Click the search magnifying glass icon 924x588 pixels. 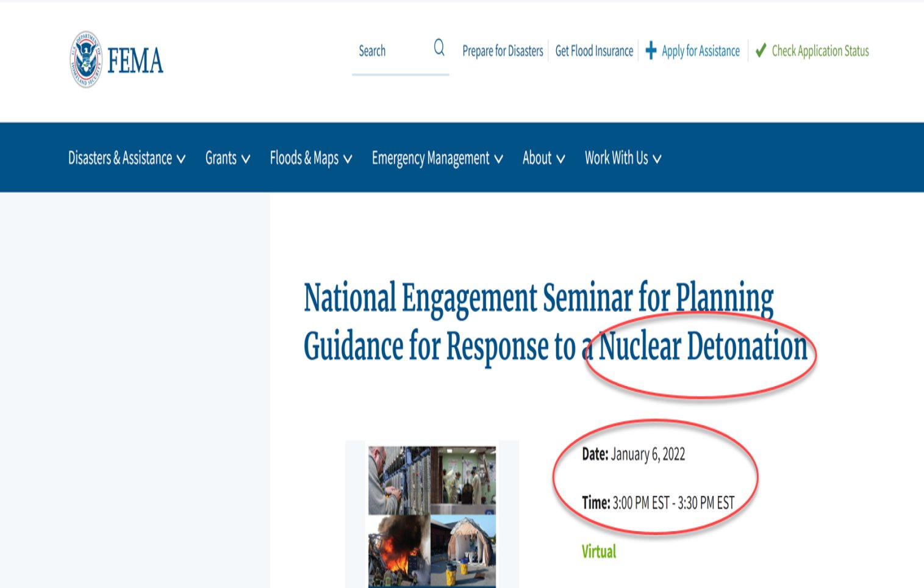pyautogui.click(x=439, y=46)
